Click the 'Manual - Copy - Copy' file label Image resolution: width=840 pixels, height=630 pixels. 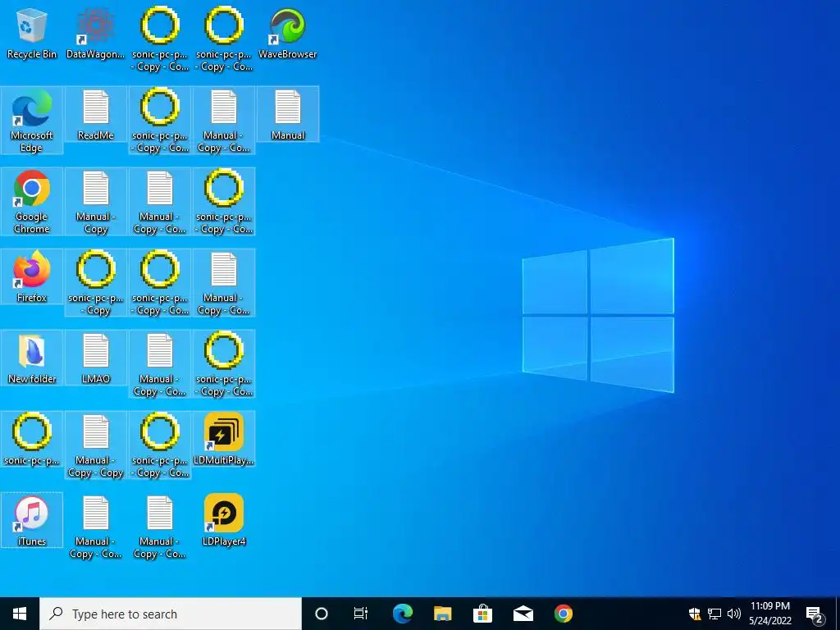click(95, 467)
